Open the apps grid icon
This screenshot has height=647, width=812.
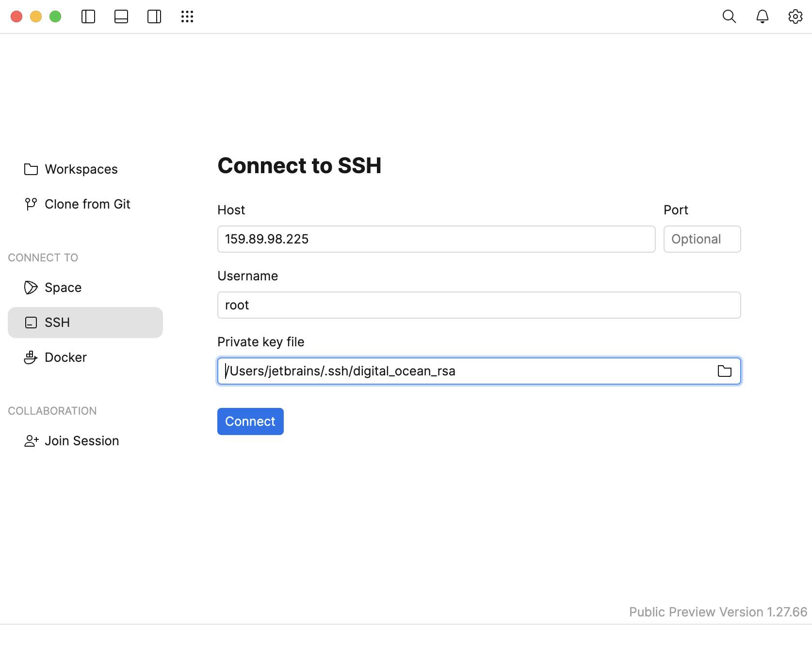(x=187, y=16)
